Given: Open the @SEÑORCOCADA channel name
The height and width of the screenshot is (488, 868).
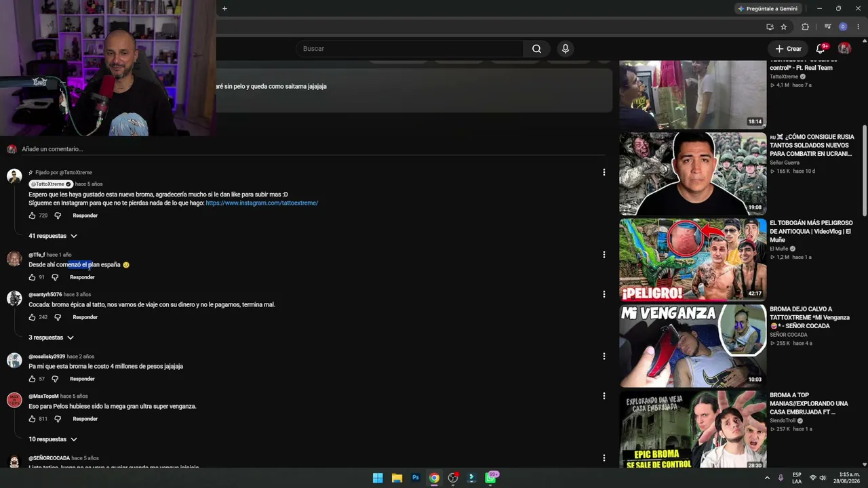Looking at the screenshot, I should (49, 458).
